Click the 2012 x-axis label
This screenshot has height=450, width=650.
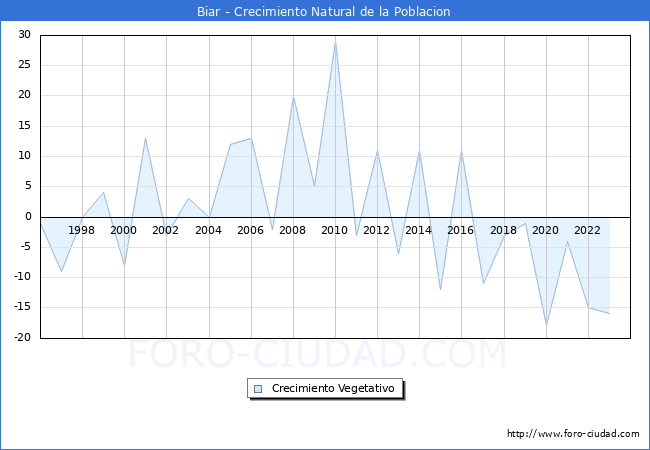(376, 230)
